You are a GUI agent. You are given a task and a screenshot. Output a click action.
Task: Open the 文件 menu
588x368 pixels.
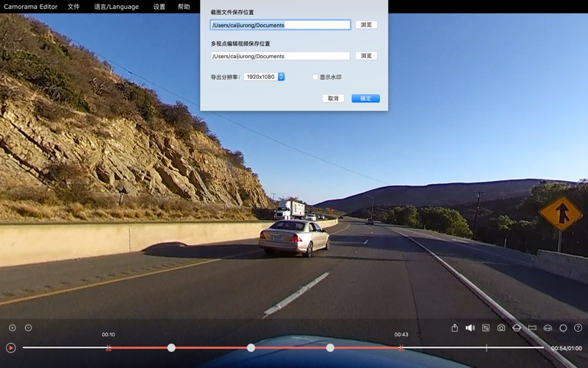point(73,7)
